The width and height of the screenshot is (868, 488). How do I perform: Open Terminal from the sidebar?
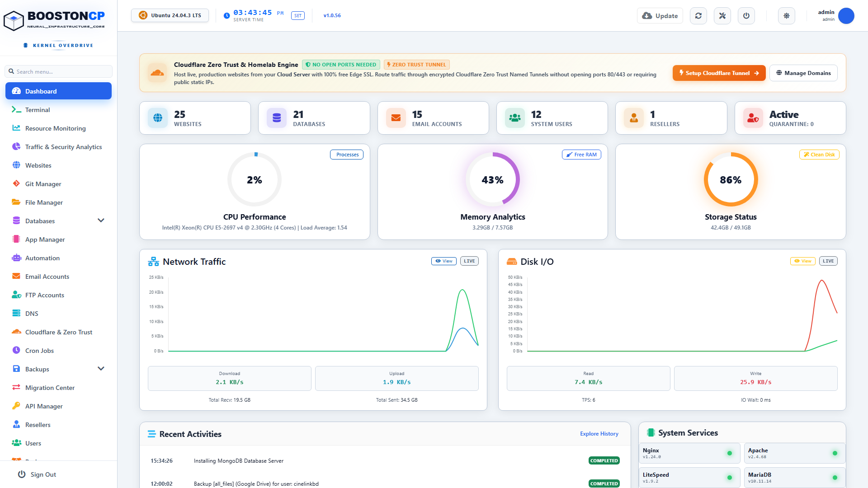click(58, 110)
